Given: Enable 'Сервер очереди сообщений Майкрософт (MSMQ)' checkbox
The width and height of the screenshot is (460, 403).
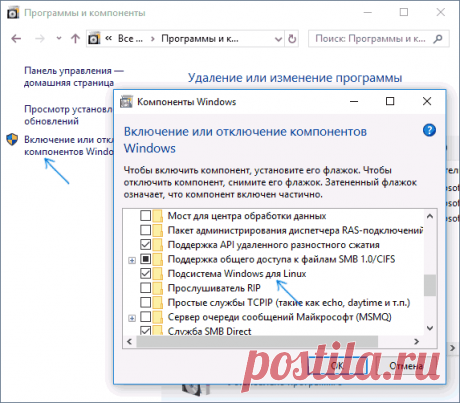Looking at the screenshot, I should point(145,317).
